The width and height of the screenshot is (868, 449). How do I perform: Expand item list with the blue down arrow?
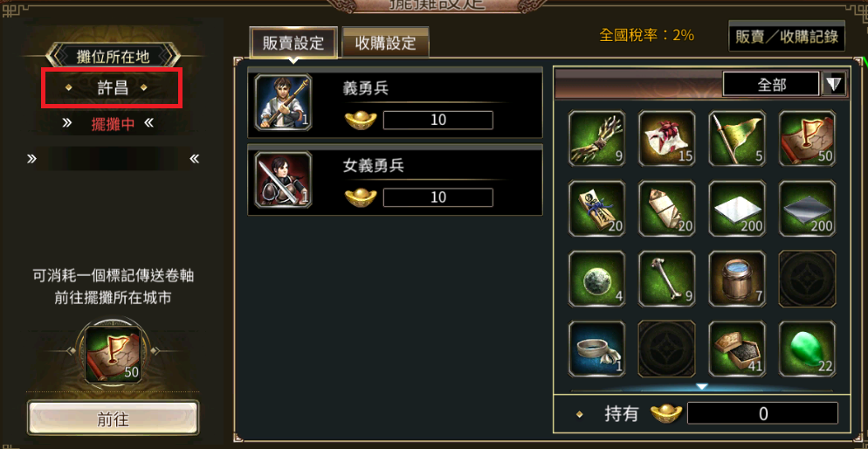(x=701, y=386)
